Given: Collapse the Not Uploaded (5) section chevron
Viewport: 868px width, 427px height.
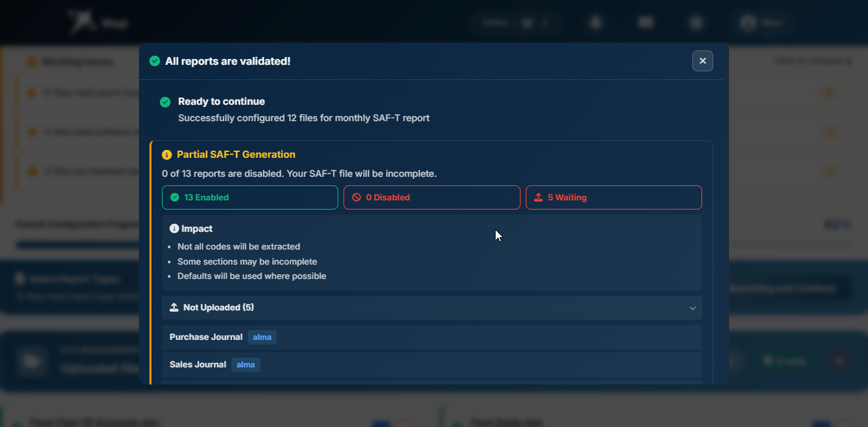Looking at the screenshot, I should (692, 308).
